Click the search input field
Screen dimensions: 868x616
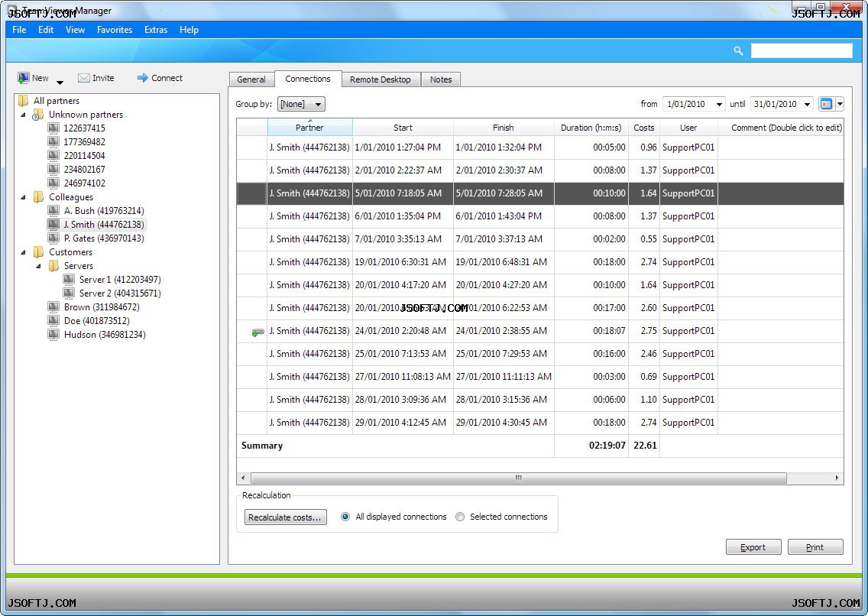coord(801,51)
